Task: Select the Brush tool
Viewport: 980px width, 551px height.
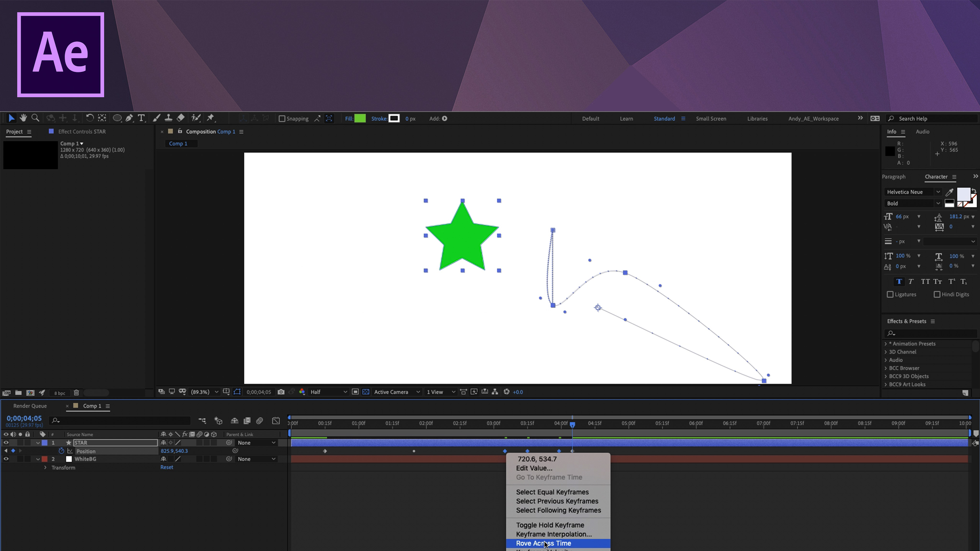Action: coord(156,118)
